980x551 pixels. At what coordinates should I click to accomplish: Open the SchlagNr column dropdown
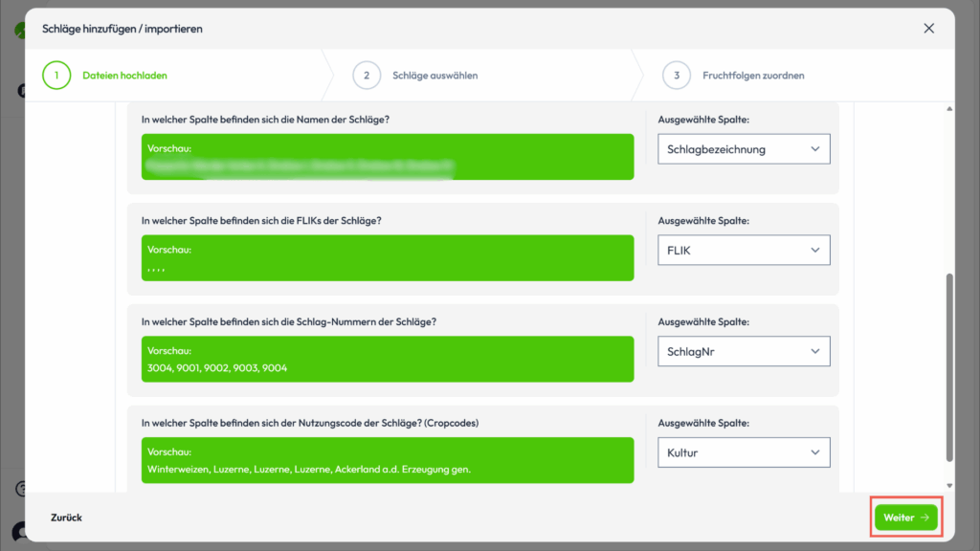743,351
